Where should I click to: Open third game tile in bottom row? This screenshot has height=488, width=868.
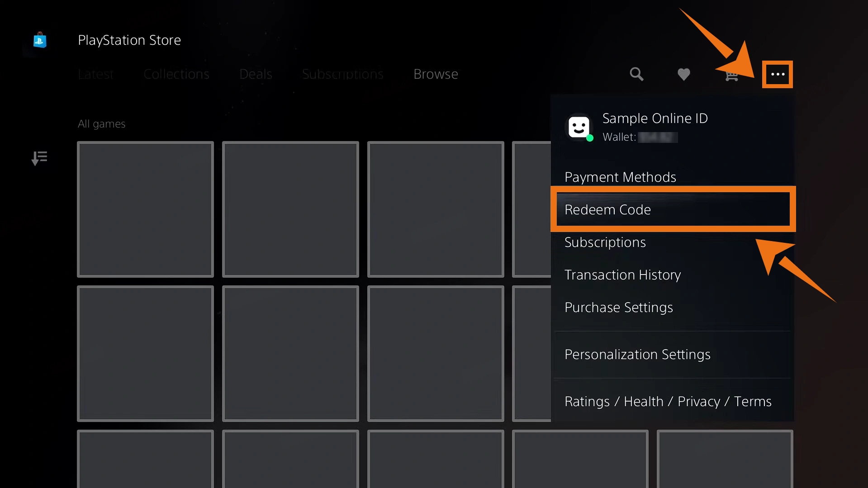436,459
